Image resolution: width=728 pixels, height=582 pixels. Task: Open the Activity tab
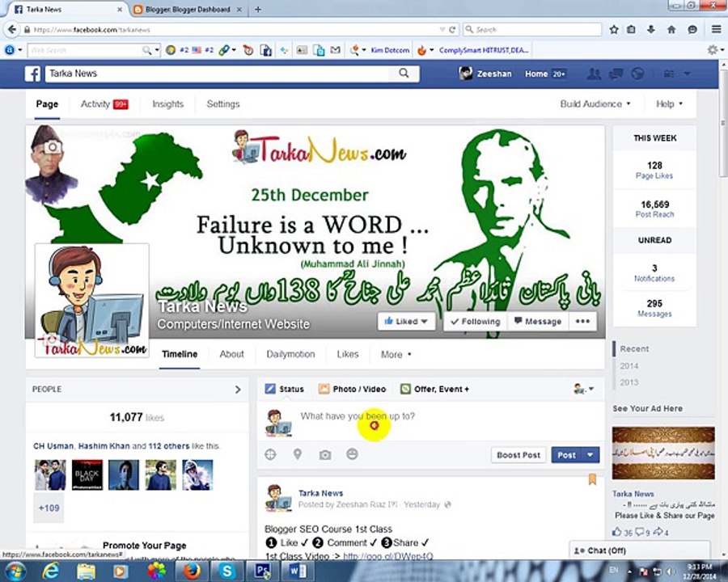pos(104,104)
